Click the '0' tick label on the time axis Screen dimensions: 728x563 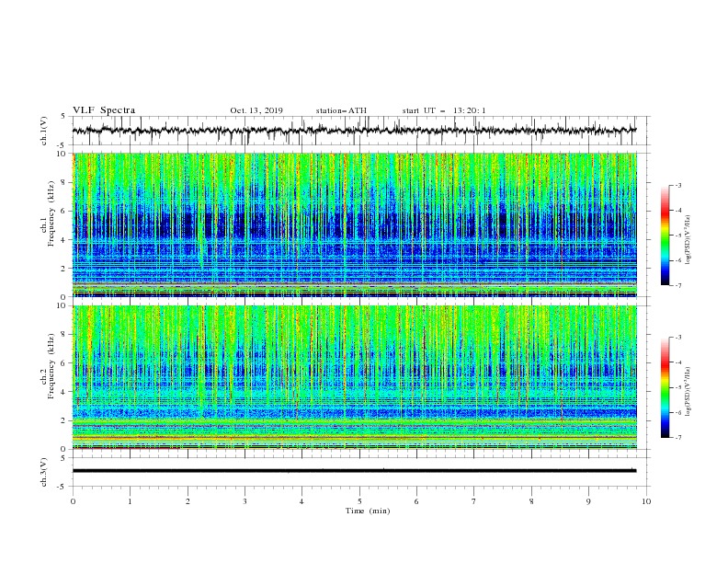click(73, 501)
